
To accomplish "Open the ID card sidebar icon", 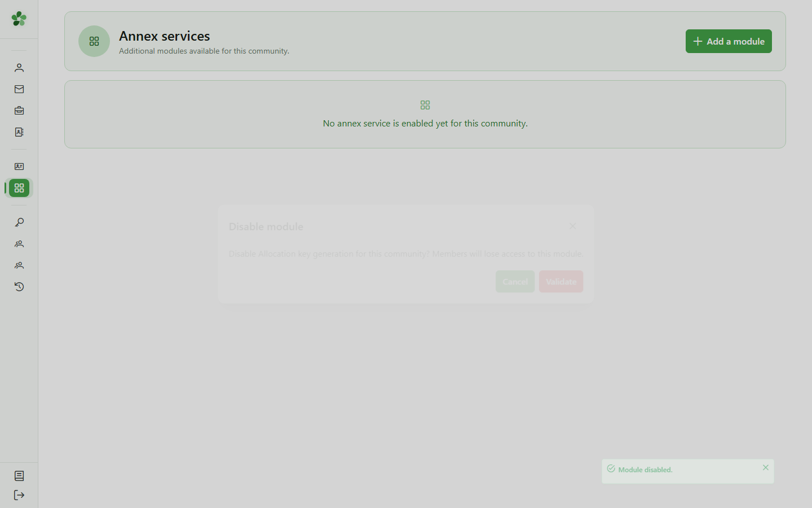I will pos(19,167).
